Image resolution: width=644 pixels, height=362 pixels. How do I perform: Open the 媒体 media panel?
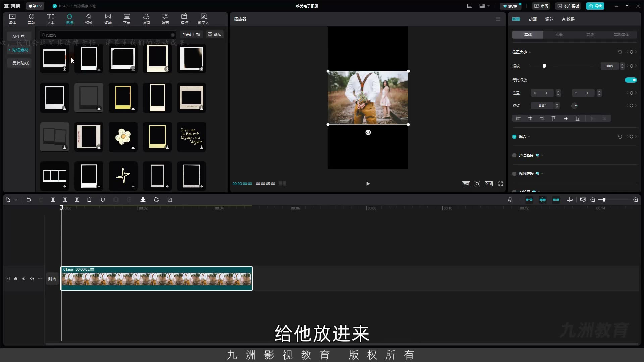point(12,19)
